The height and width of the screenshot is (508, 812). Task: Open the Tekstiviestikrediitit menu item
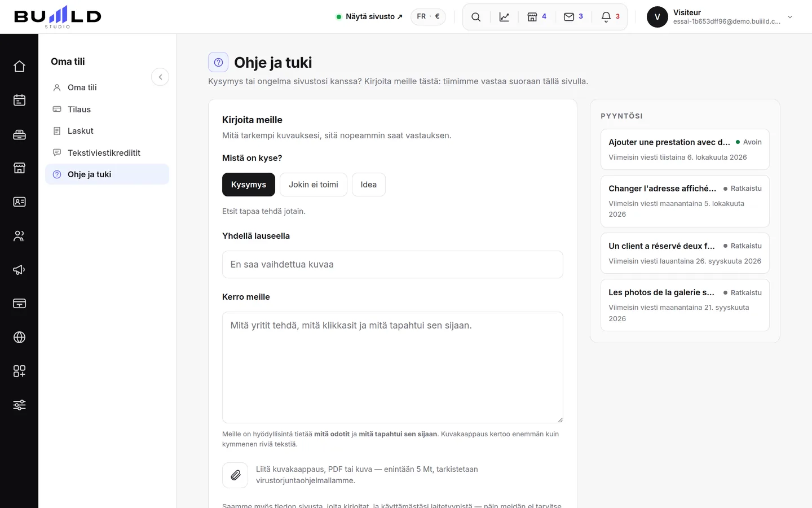pos(107,153)
